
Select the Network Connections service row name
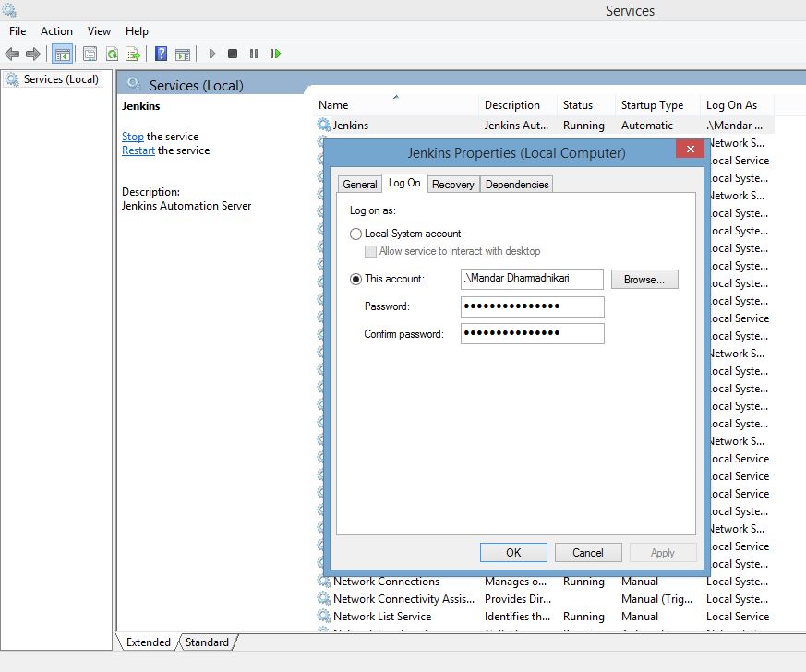pos(387,581)
